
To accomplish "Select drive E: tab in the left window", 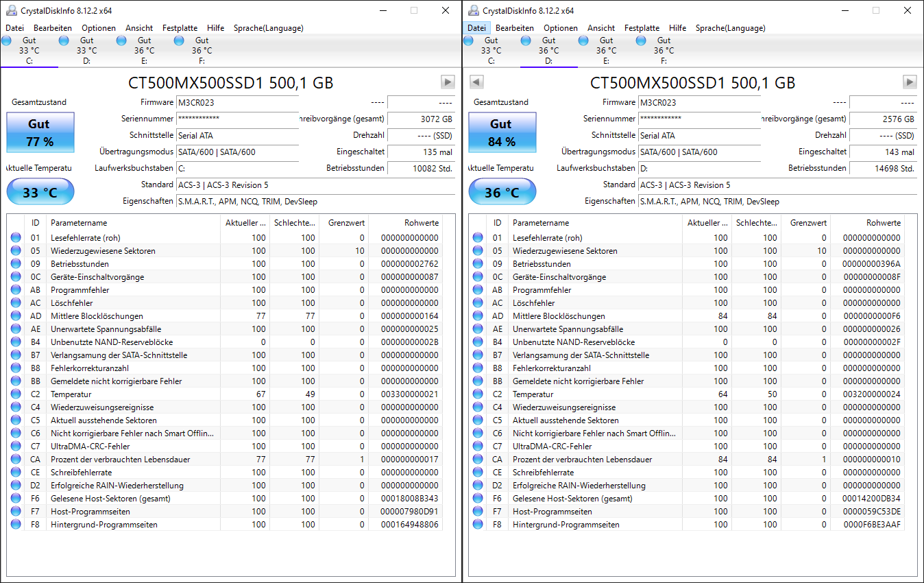I will click(145, 51).
